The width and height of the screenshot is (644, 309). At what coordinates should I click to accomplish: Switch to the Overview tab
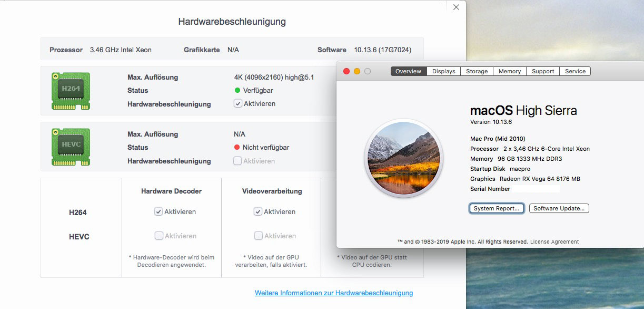pyautogui.click(x=409, y=71)
